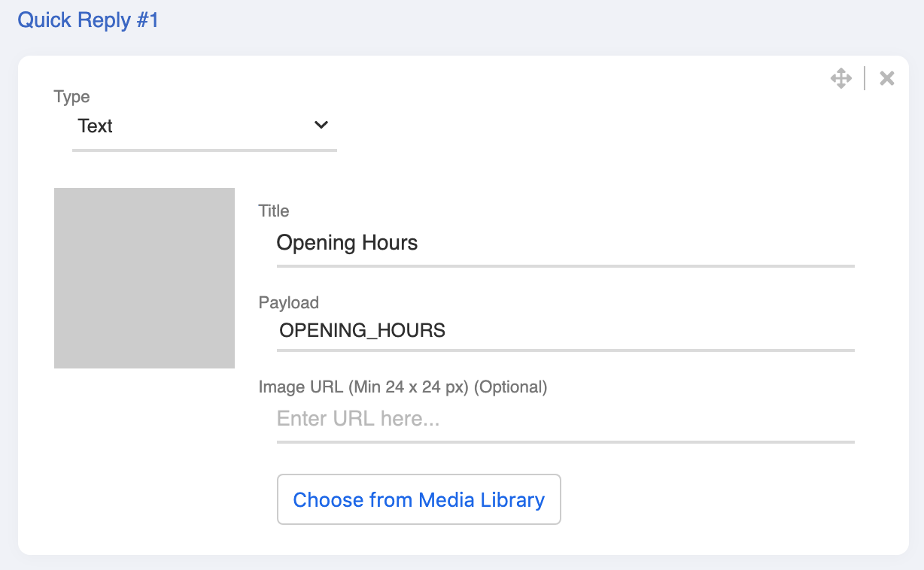Image resolution: width=924 pixels, height=570 pixels.
Task: Open the Type dropdown showing Text
Action: coord(203,126)
